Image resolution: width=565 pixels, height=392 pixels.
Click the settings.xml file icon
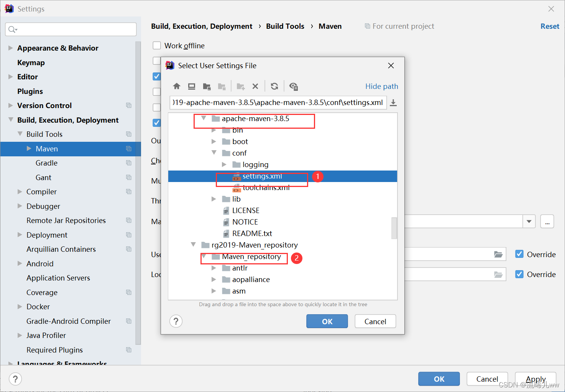(x=237, y=176)
